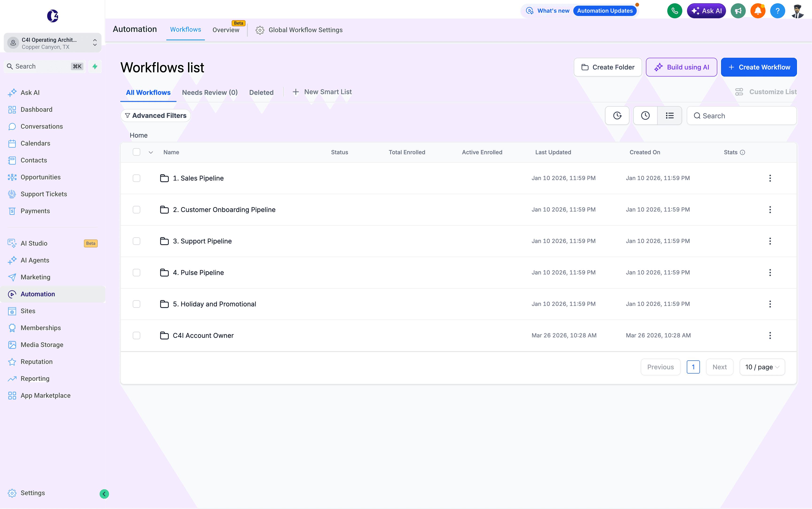Add a New Smart List
This screenshot has height=509, width=812.
322,92
